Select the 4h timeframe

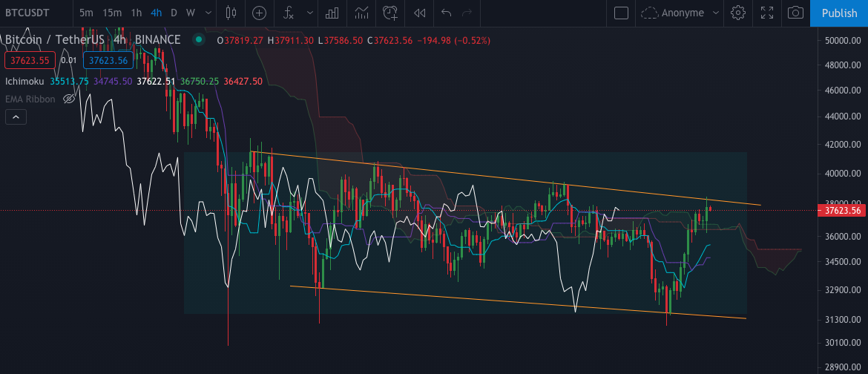coord(156,13)
